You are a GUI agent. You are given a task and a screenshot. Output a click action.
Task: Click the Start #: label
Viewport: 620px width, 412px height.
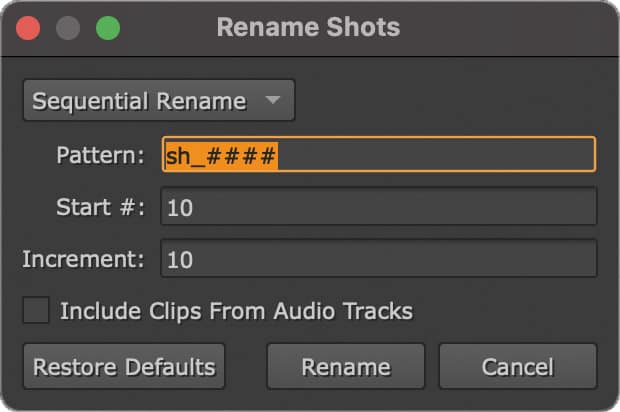point(100,207)
